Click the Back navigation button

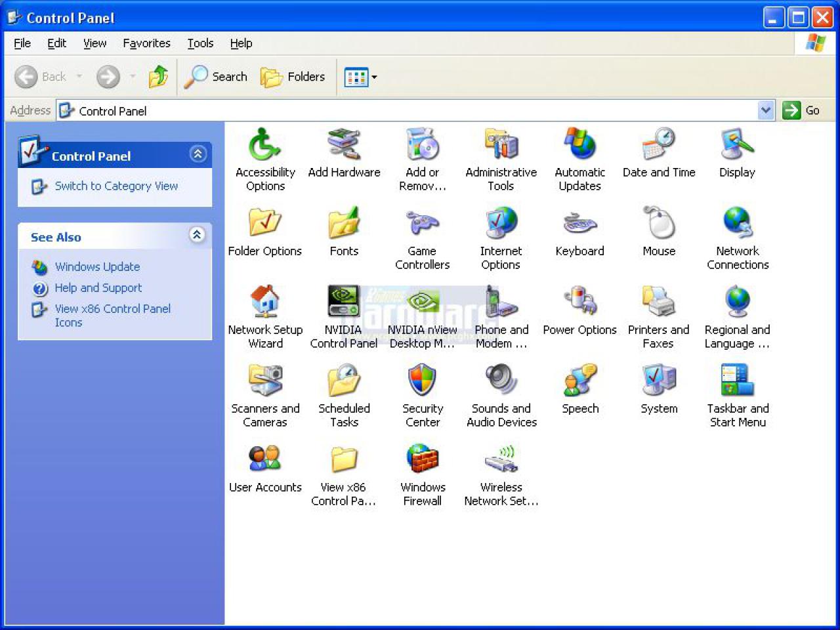tap(41, 77)
